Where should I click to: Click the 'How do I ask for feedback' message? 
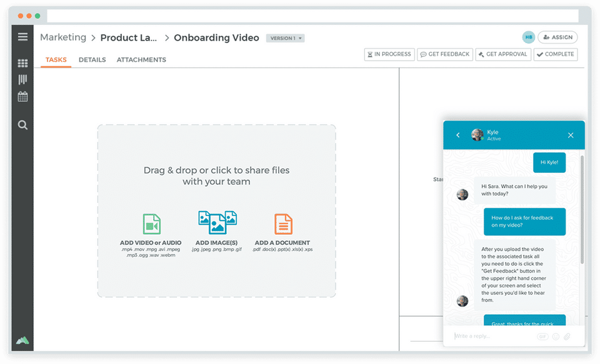pyautogui.click(x=524, y=222)
